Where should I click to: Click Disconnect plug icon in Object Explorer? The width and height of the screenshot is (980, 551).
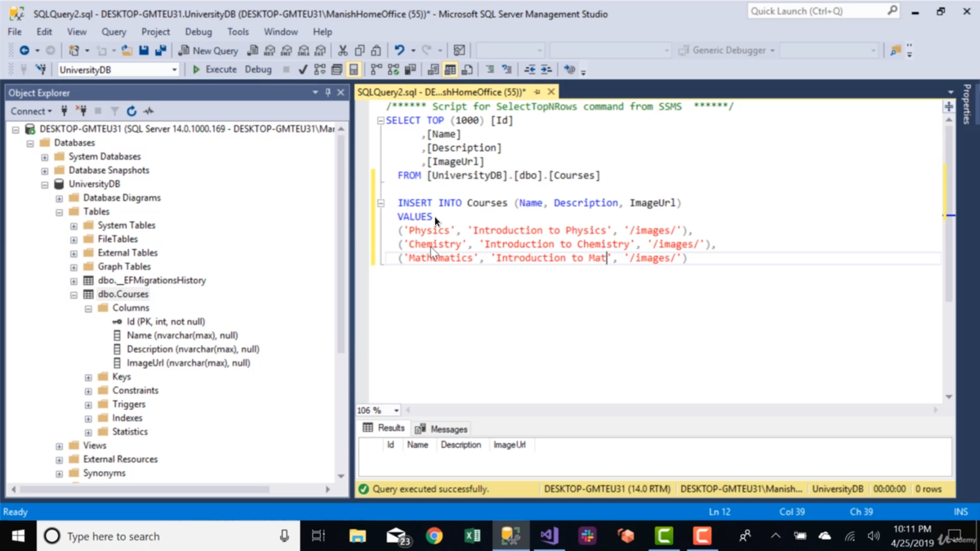click(x=81, y=111)
